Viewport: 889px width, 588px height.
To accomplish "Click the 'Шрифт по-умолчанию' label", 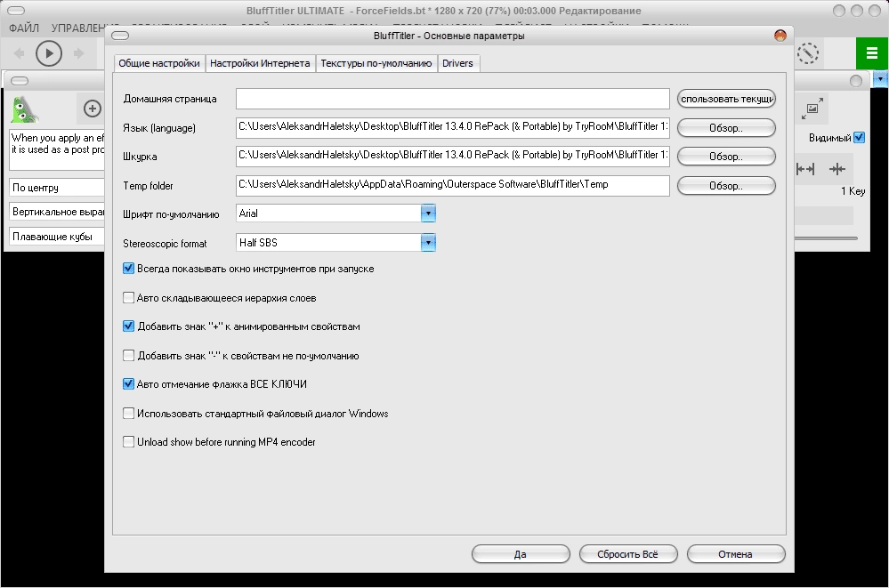I will tap(171, 214).
